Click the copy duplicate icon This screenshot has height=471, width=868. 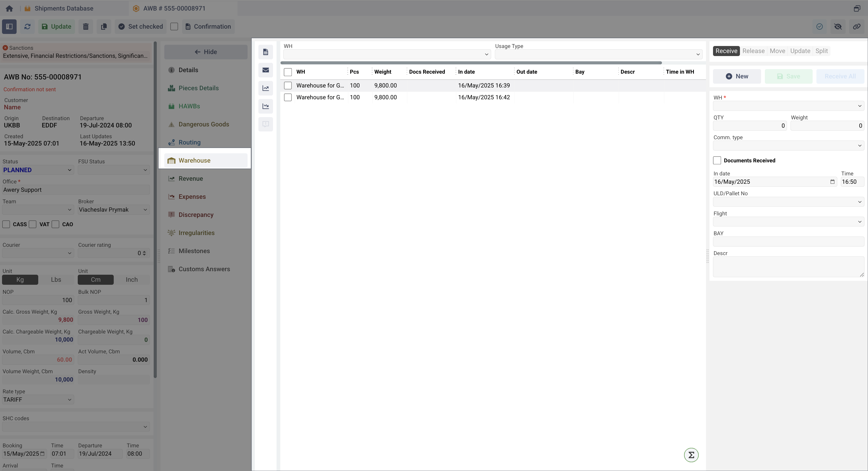coord(104,27)
